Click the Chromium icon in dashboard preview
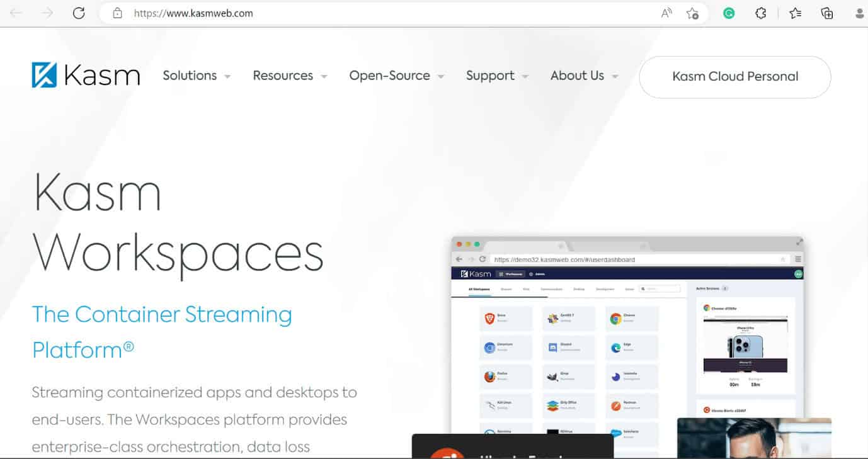Viewport: 868px width, 459px height. (489, 348)
